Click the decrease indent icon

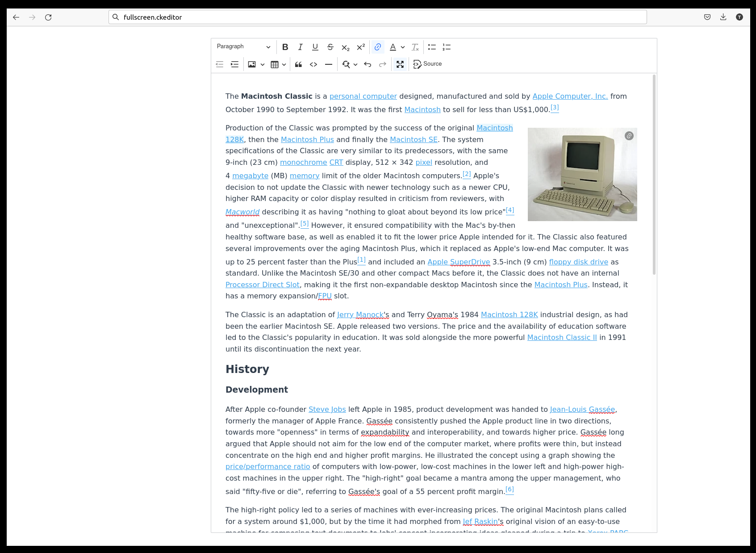[x=219, y=64]
